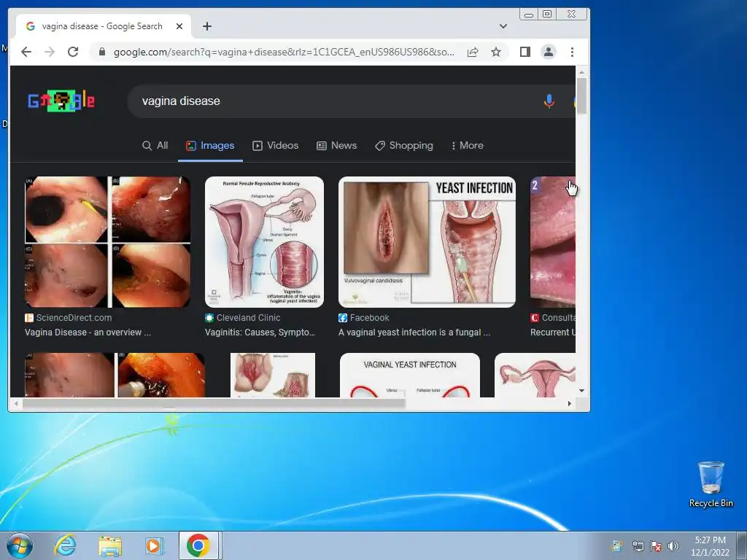This screenshot has height=560, width=747.
Task: Open a new tab with plus button
Action: point(206,26)
